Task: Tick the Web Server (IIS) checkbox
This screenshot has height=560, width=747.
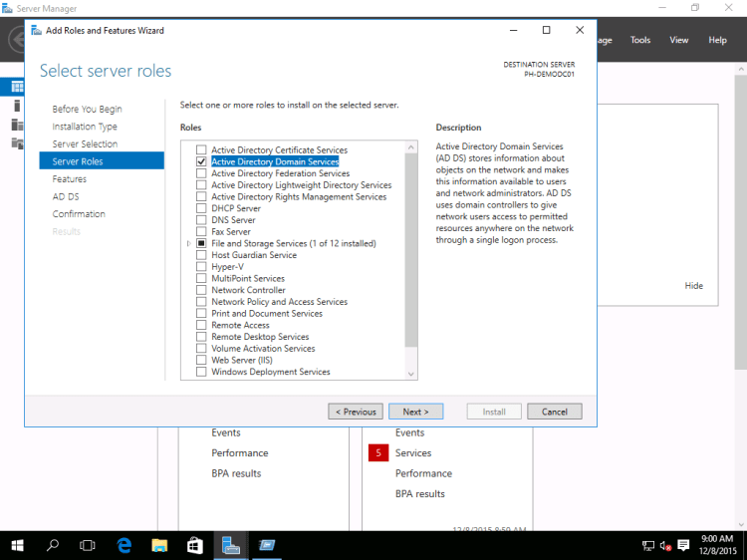Action: click(201, 361)
